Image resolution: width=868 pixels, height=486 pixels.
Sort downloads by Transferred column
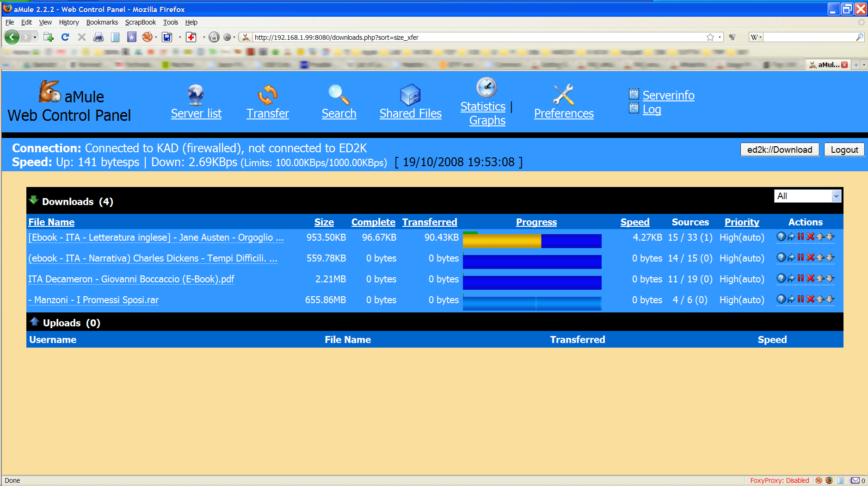click(430, 222)
